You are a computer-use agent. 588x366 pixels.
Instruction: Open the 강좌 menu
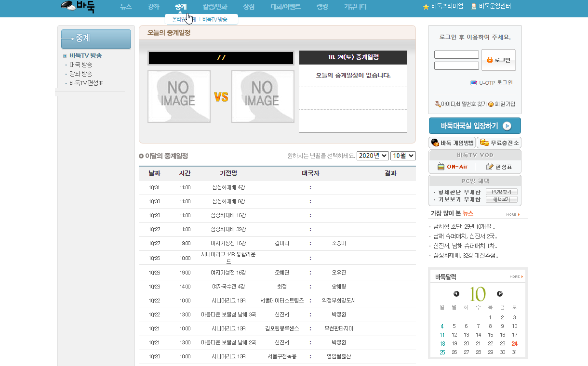(x=153, y=7)
